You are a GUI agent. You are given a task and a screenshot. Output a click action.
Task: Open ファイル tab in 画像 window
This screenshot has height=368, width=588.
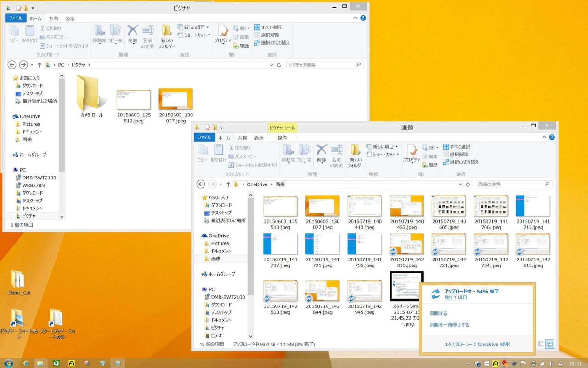[x=204, y=138]
